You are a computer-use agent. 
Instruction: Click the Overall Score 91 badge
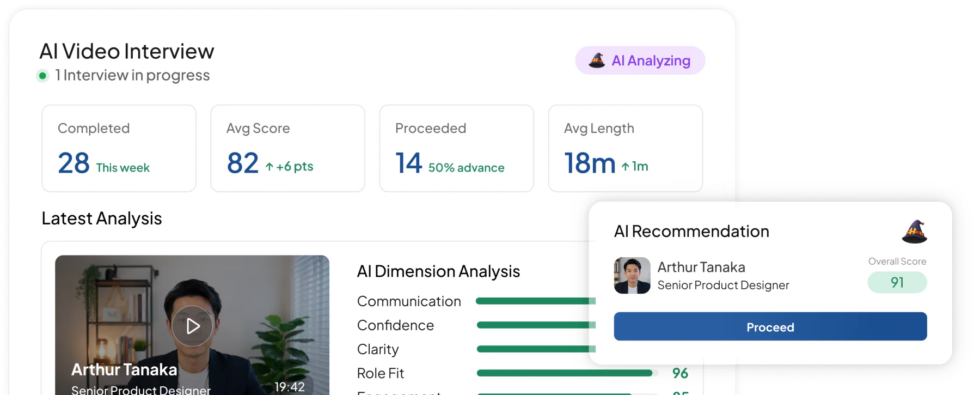[897, 282]
